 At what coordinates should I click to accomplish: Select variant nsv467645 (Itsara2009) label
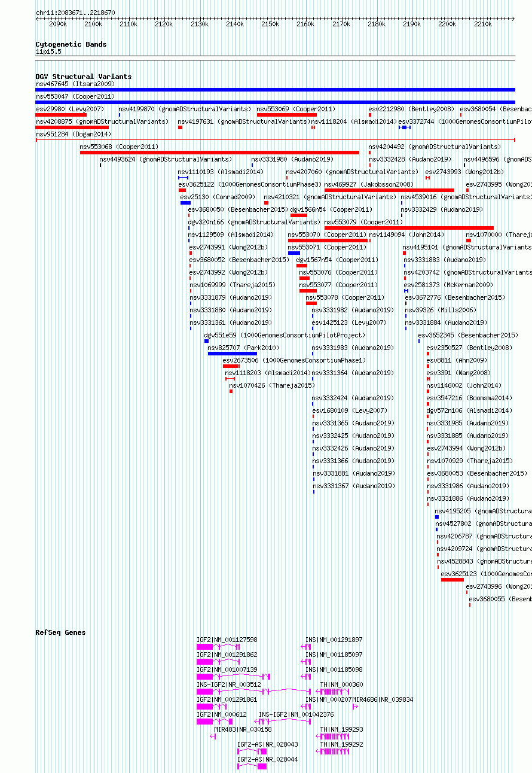(x=75, y=84)
